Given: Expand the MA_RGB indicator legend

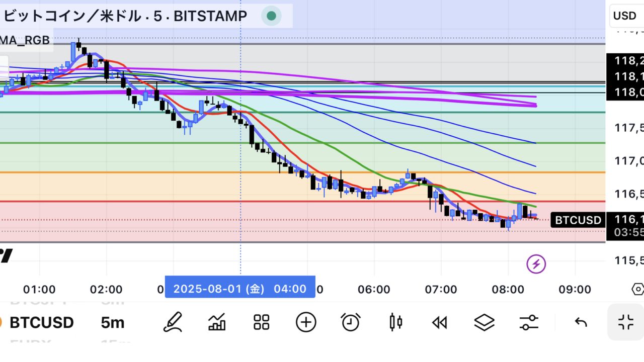Looking at the screenshot, I should point(25,40).
